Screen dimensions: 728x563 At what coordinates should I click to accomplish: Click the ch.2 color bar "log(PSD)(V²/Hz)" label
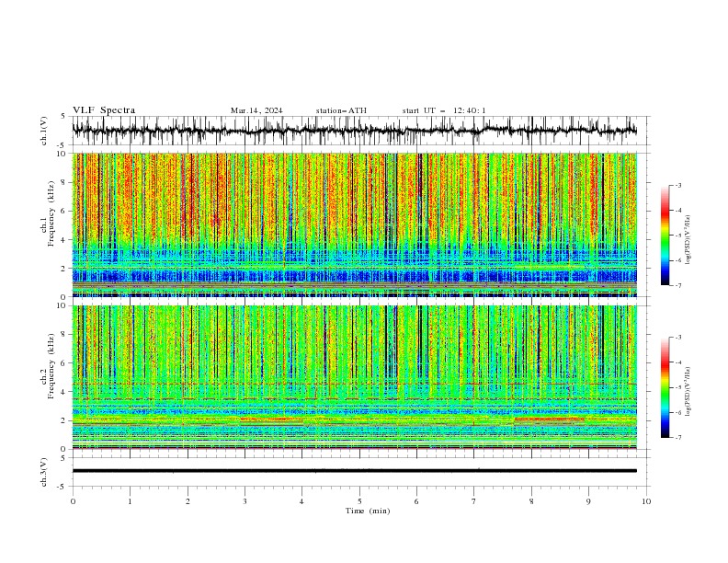688,391
